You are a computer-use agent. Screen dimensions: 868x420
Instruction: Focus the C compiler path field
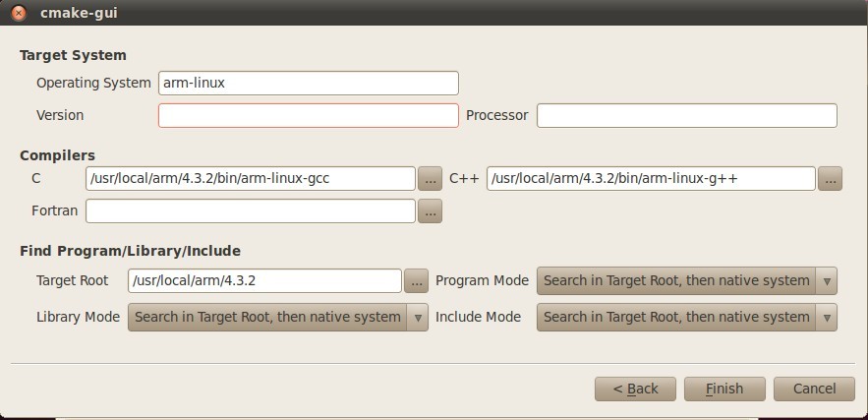pyautogui.click(x=251, y=178)
